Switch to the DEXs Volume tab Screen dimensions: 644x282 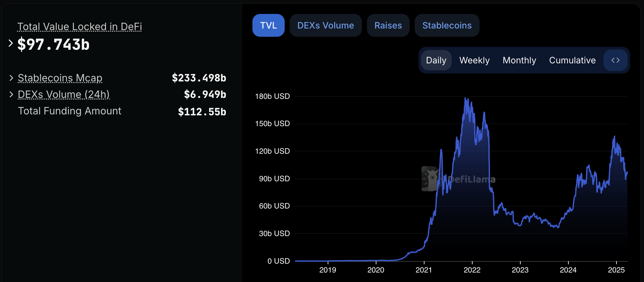(326, 25)
